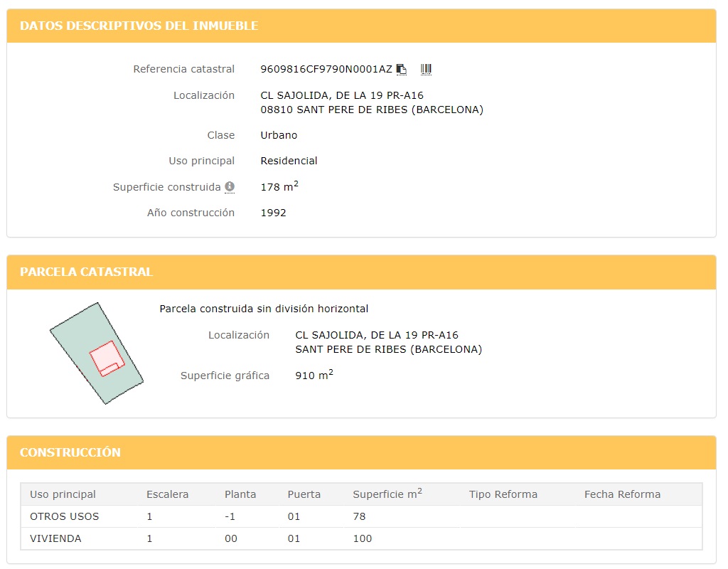The height and width of the screenshot is (569, 728).
Task: Click the 910 m² Superficie gráfica value
Action: point(314,376)
